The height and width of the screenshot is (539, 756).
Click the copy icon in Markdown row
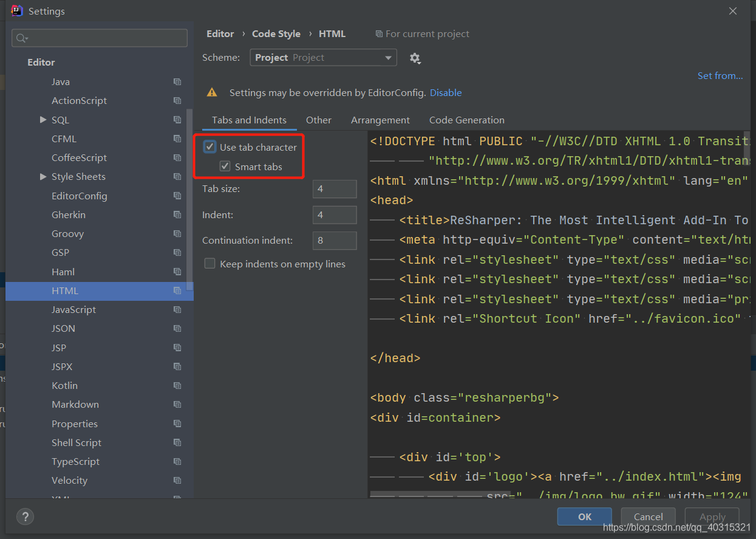point(177,405)
